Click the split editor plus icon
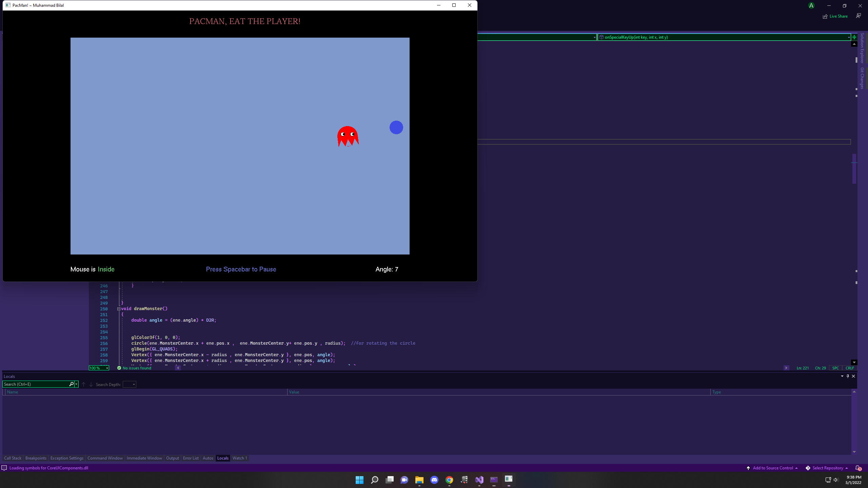 (854, 37)
